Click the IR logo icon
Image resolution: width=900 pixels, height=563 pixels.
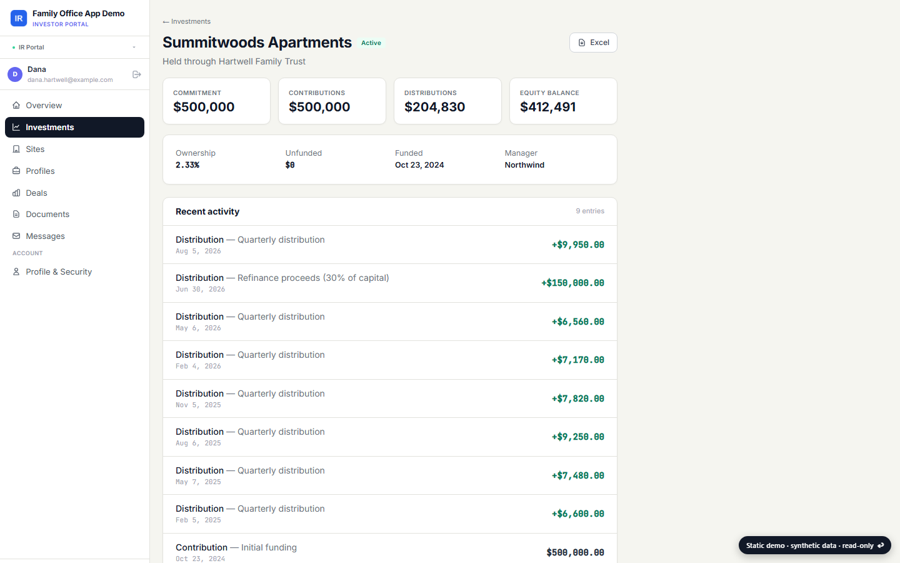[x=18, y=18]
